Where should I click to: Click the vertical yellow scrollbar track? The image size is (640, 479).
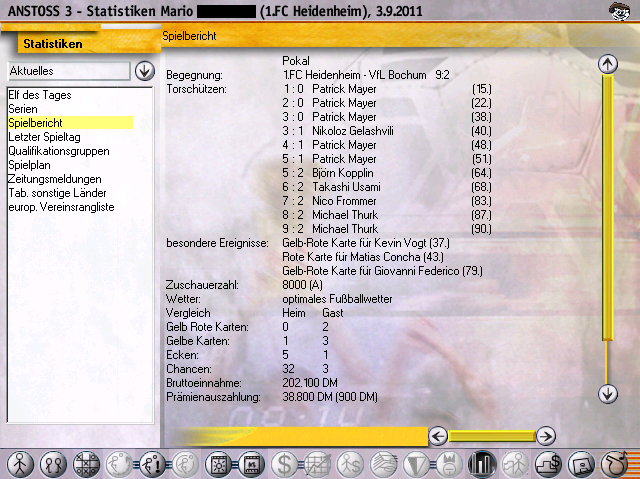pyautogui.click(x=606, y=230)
